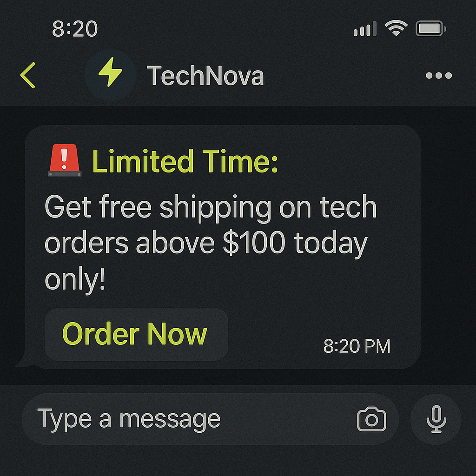Tap the camera icon in the message bar

point(371,419)
